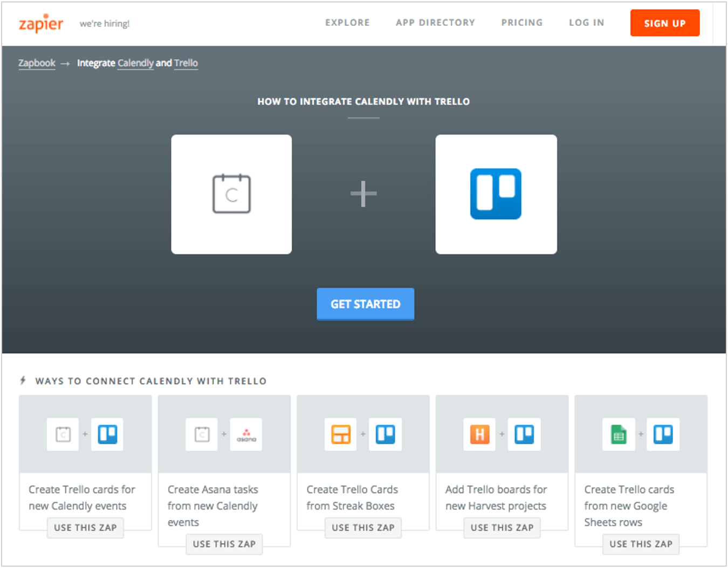Click Calendly icon in Create Asana tasks card

pos(202,434)
